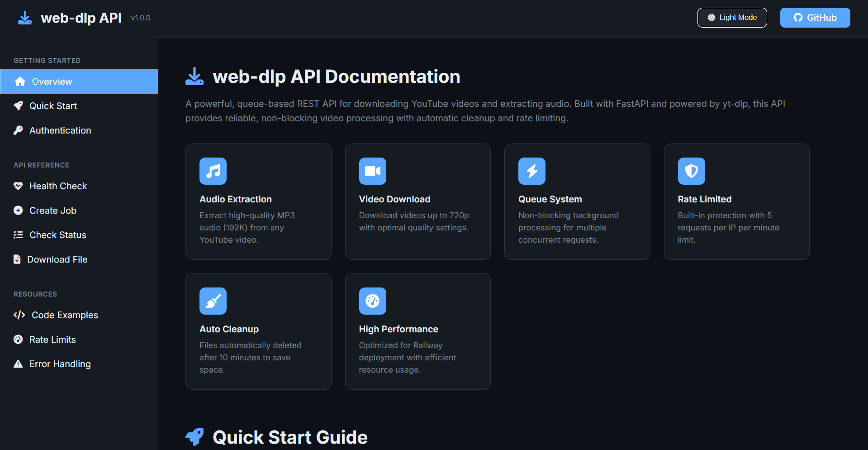Screen dimensions: 868x450
Task: Click the web-dlp download icon in the header
Action: tap(24, 18)
